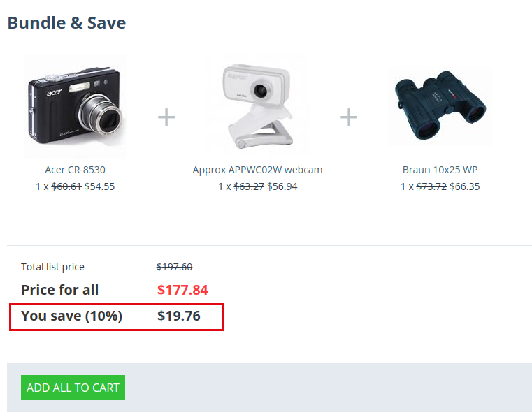This screenshot has width=532, height=417.
Task: Click the Price for all label
Action: (59, 290)
